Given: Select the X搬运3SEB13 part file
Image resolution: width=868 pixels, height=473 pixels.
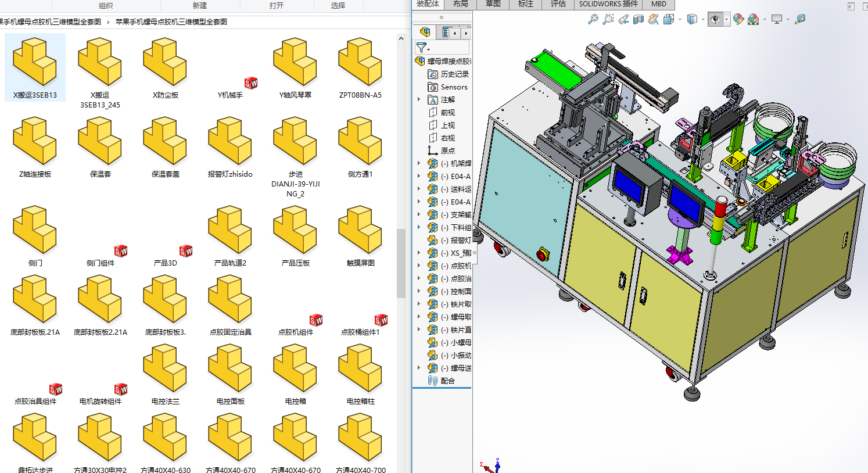Looking at the screenshot, I should [35, 68].
